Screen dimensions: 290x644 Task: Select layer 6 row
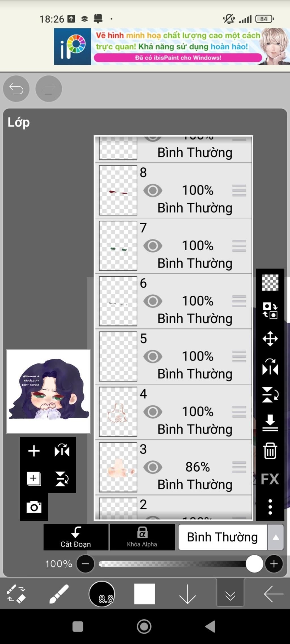coord(173,301)
